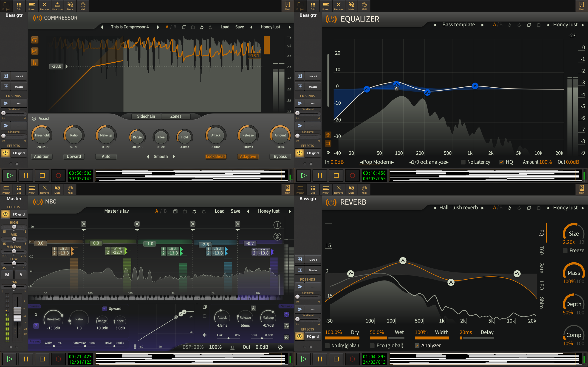Open MBC settings gear icon
This screenshot has width=588, height=367.
tap(280, 347)
